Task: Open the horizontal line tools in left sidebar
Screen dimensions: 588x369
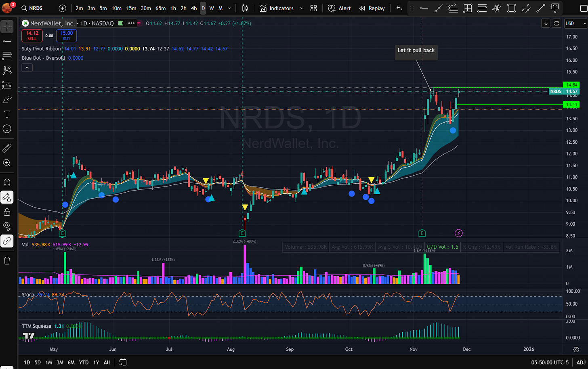Action: point(7,41)
